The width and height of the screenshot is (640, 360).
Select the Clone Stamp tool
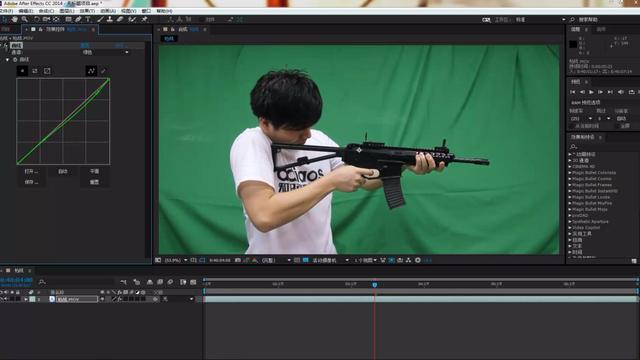pos(110,19)
